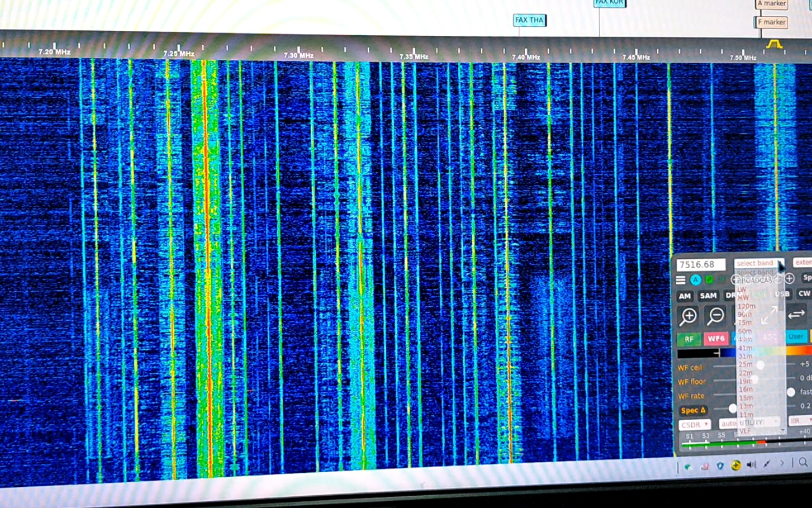Choose VLF from the band list
Viewport: 812px width, 508px height.
pyautogui.click(x=745, y=431)
